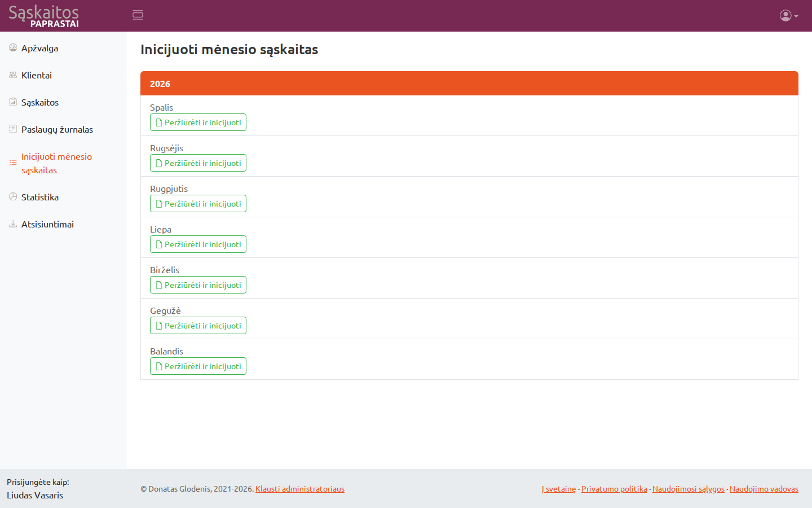Click the Rugpjūtis month label

coord(169,189)
